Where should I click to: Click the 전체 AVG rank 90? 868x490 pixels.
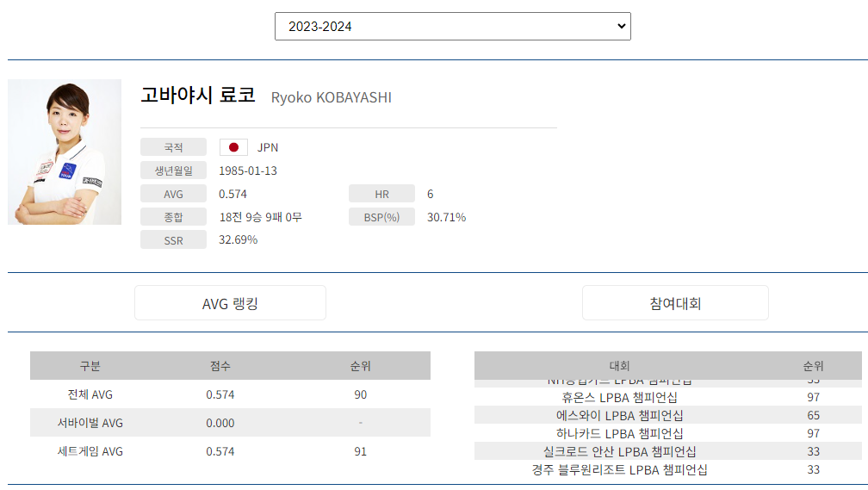[360, 394]
